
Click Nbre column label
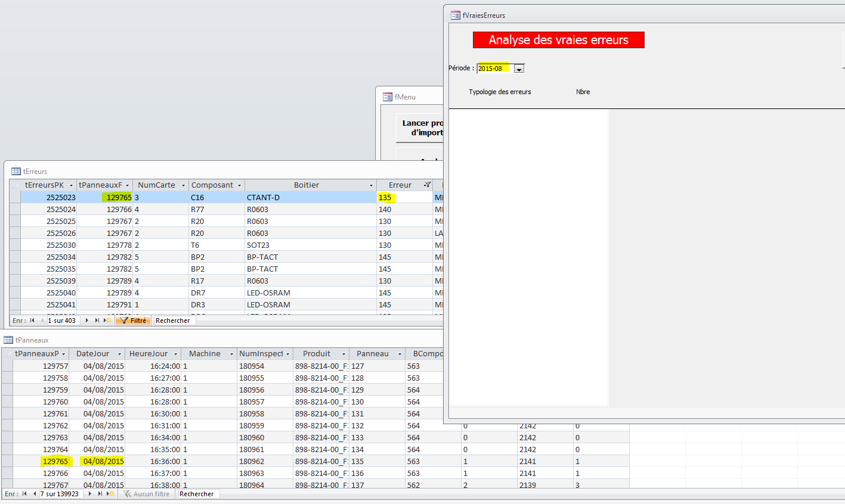[583, 92]
